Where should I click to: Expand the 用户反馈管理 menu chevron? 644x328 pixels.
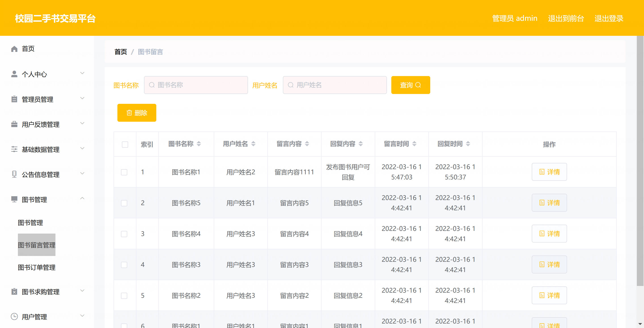82,123
